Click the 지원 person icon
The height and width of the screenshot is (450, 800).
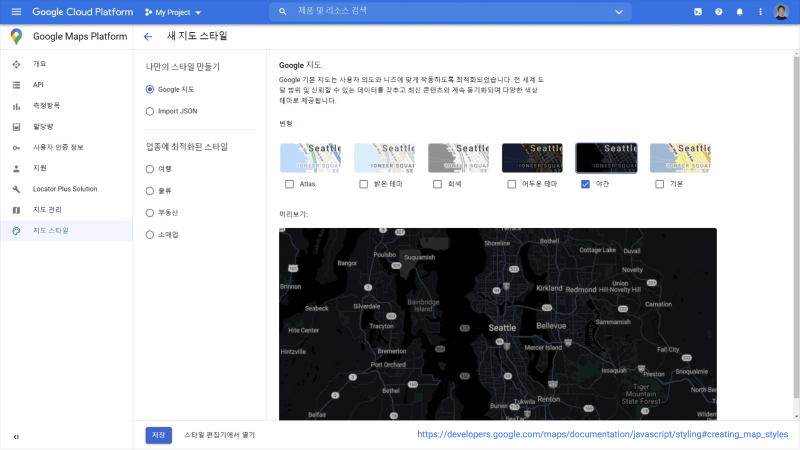tap(16, 168)
